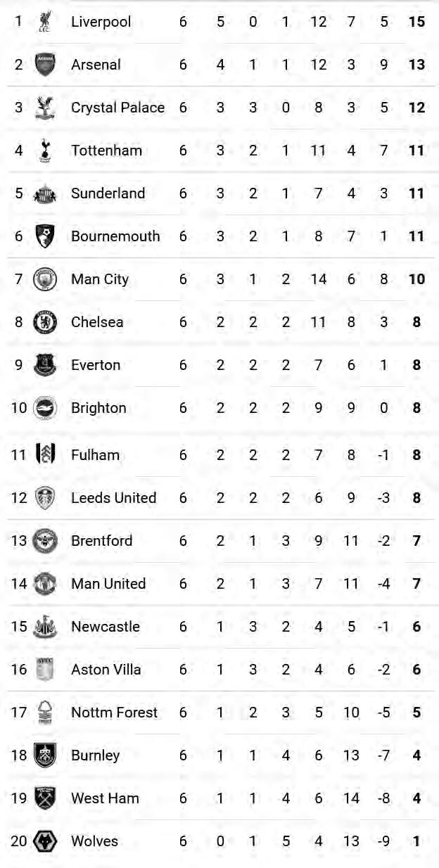439x868 pixels.
Task: Select the Aston Villa team name
Action: [x=106, y=670]
